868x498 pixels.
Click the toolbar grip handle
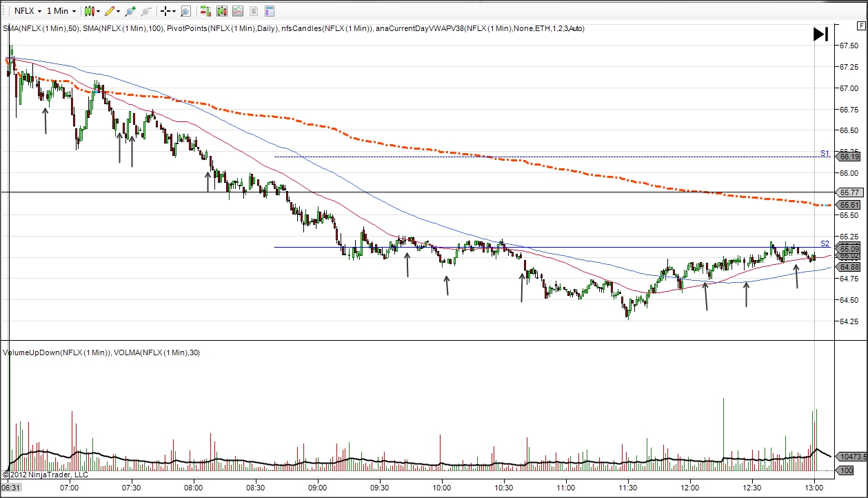[x=3, y=11]
